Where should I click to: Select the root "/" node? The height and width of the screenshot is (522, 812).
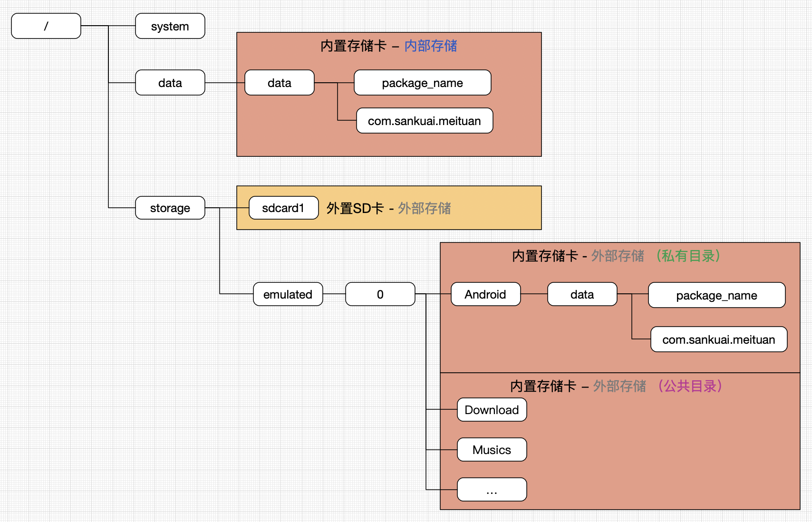(x=46, y=26)
